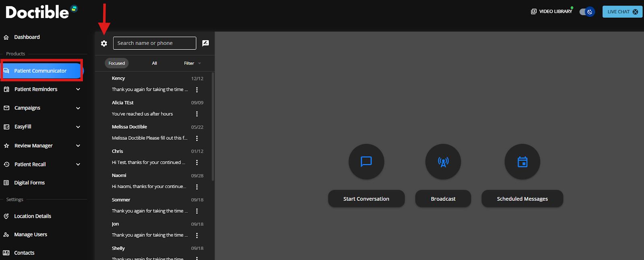This screenshot has height=260, width=644.
Task: Click the Review Manager star icon
Action: click(6, 146)
